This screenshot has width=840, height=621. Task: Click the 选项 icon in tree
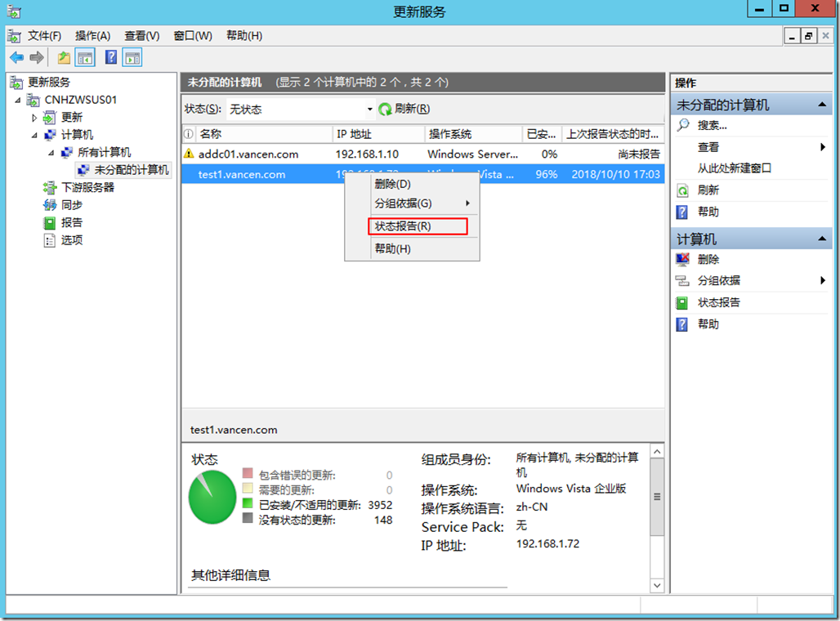(49, 240)
